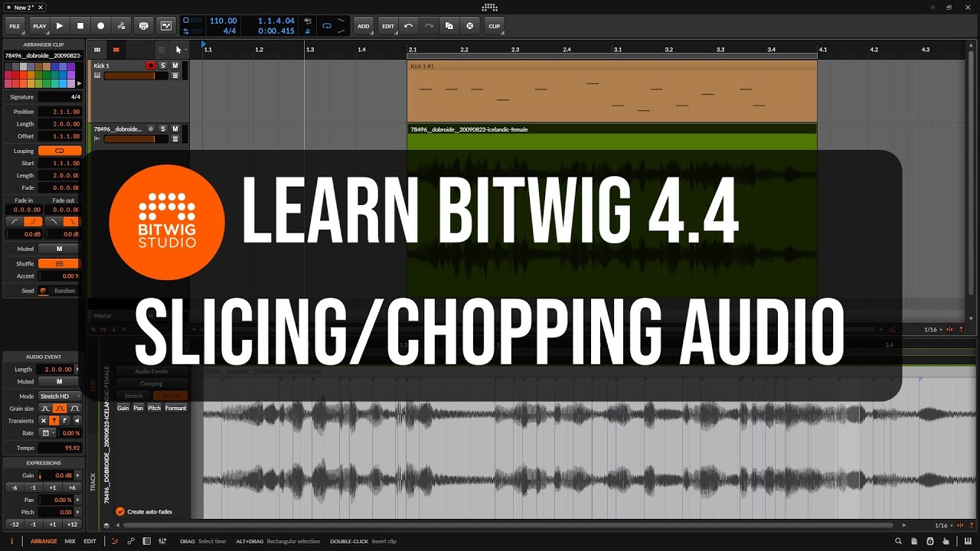980x551 pixels.
Task: Toggle the automation write button in transport
Action: 122,25
